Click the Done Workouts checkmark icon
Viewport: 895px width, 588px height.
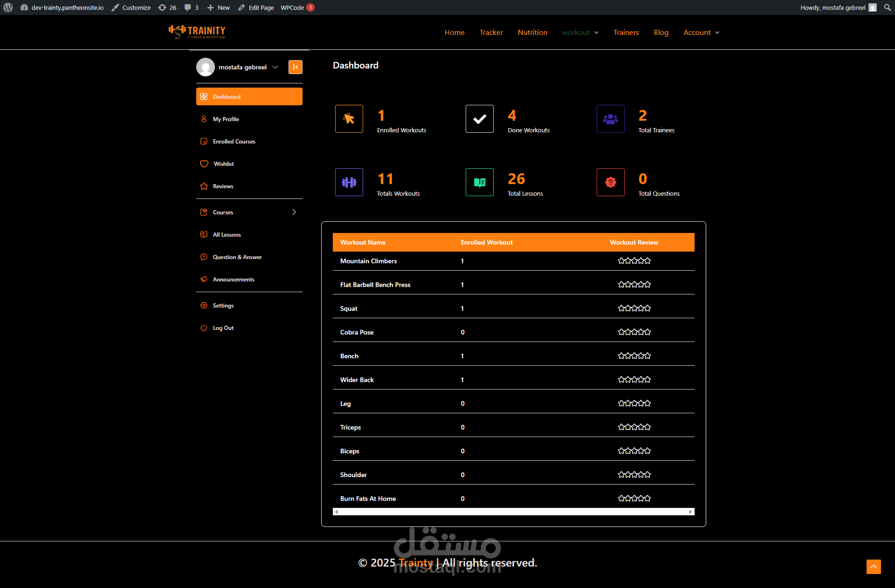click(x=479, y=119)
